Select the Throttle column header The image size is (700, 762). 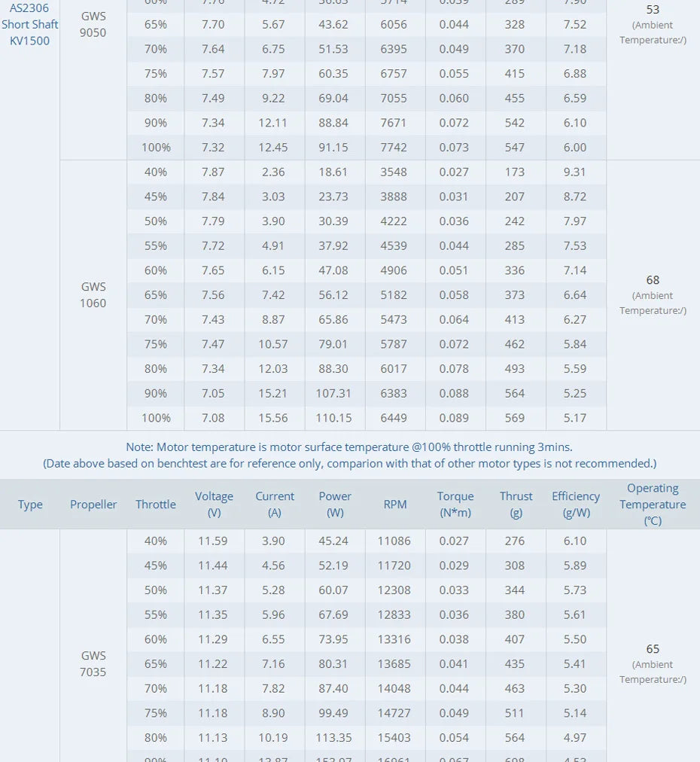pos(156,504)
